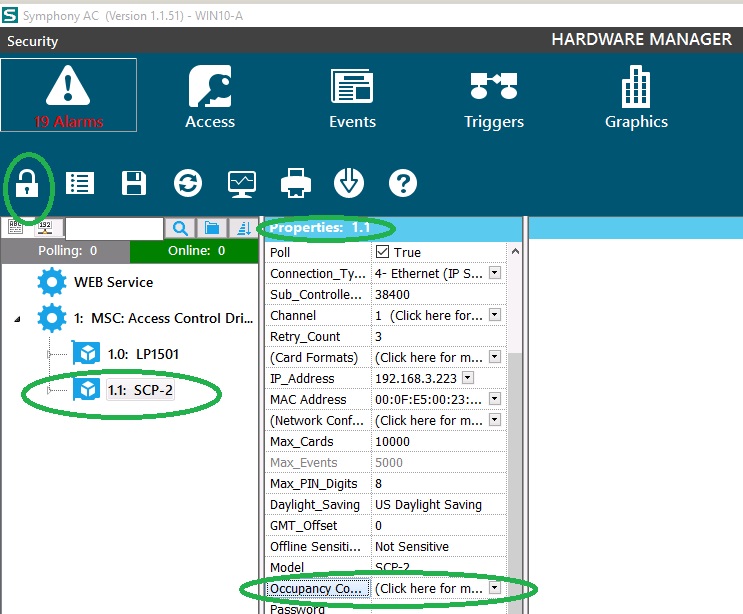
Task: Click the Sub_Controller value 38400
Action: click(392, 295)
